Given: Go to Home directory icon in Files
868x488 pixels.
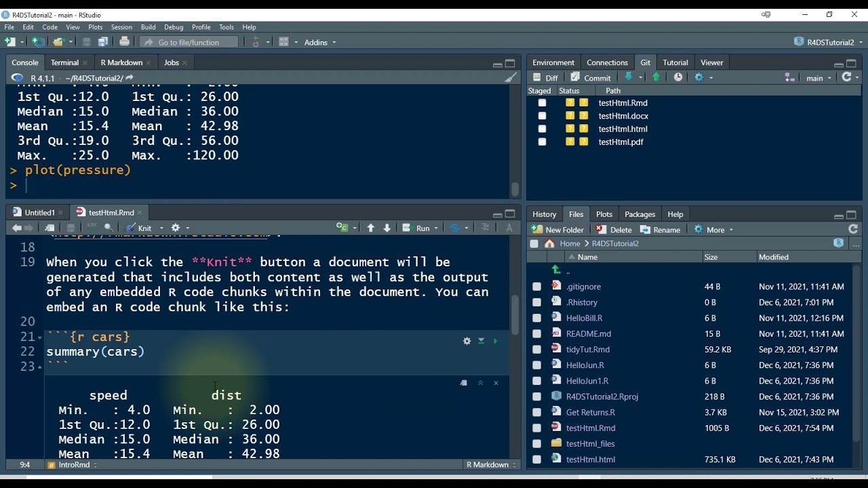Looking at the screenshot, I should point(550,243).
